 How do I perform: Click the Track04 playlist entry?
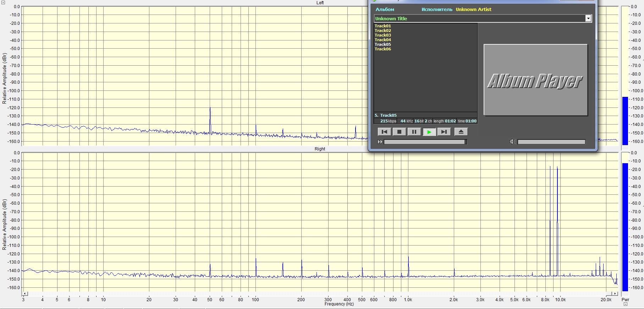coord(383,40)
